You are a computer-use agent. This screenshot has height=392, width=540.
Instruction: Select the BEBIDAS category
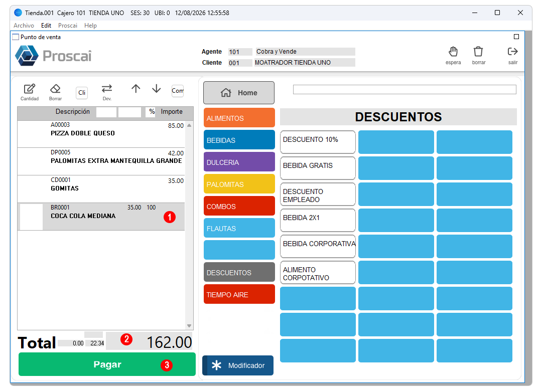click(x=239, y=140)
